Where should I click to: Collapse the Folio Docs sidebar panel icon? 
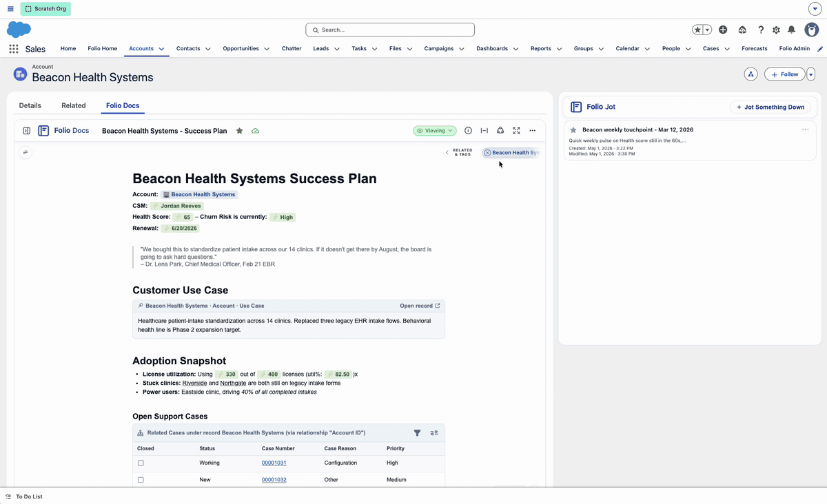point(26,131)
